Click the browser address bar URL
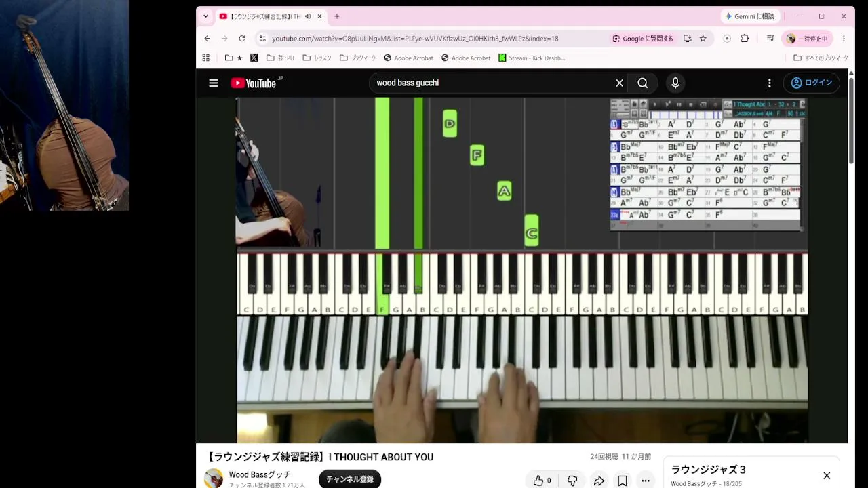868x488 pixels. tap(415, 39)
